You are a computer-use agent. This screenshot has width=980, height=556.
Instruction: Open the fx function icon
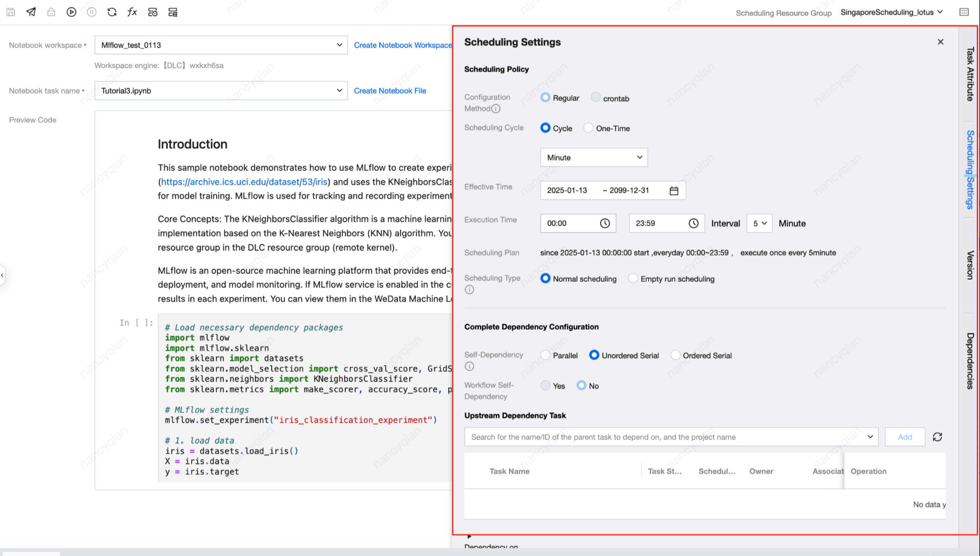132,12
